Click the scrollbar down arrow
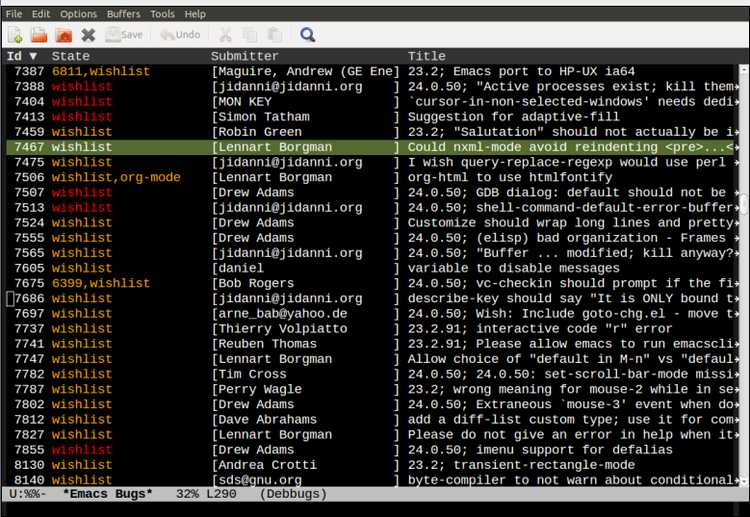This screenshot has height=517, width=750. [x=744, y=481]
